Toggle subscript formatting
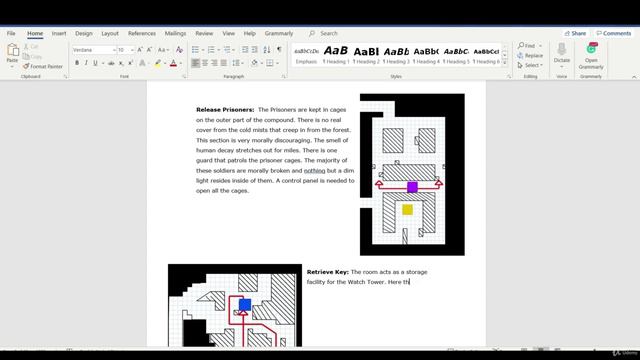Screen dimensions: 640x360 (121, 63)
